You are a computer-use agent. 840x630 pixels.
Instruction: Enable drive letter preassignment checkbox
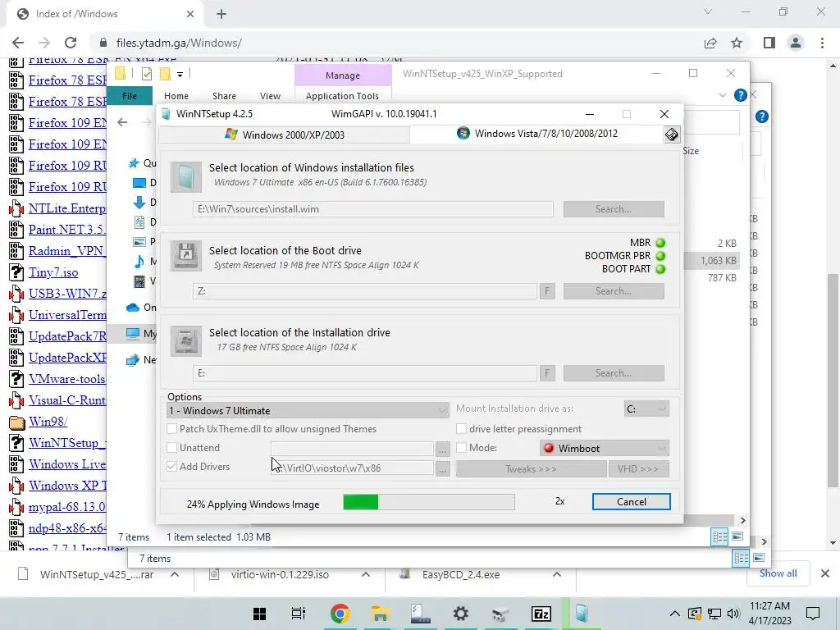(461, 428)
